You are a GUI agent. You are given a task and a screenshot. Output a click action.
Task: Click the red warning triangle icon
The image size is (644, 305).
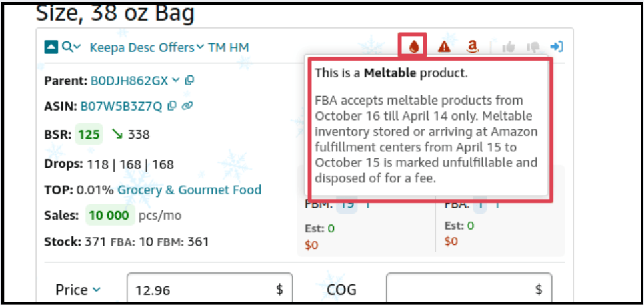[443, 47]
